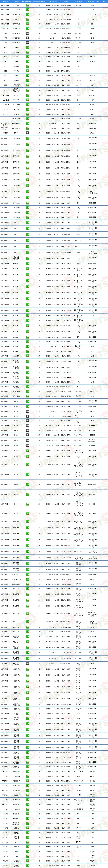Click the 'Nadwozie' column header
Image resolution: width=108 pixels, height=868 pixels.
(78, 1)
